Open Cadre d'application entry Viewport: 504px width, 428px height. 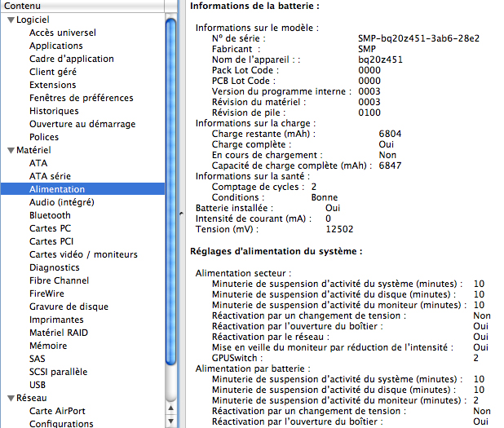click(71, 59)
